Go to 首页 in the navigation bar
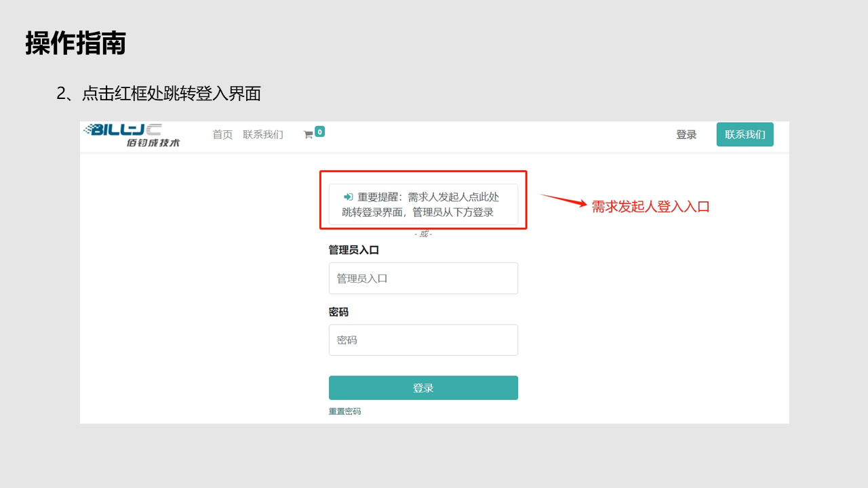The image size is (868, 488). tap(222, 135)
